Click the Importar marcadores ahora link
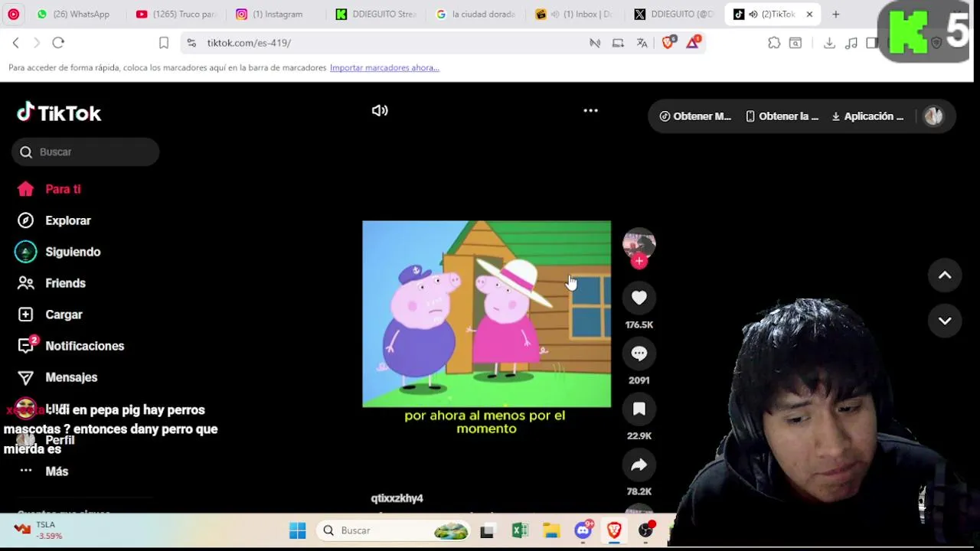980x551 pixels. click(x=384, y=67)
